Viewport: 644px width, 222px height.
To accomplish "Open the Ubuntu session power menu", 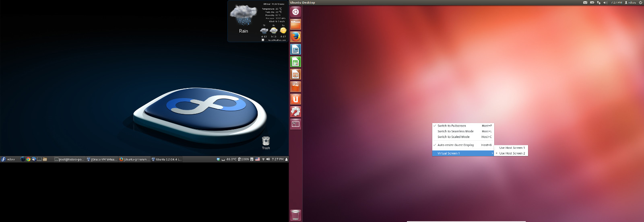I will click(640, 2).
